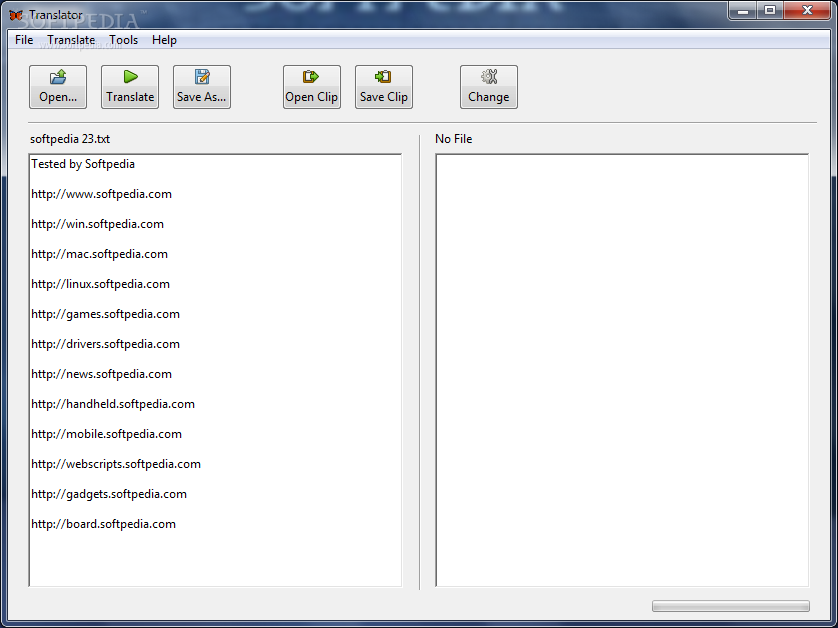Click the Open... folder toolbar button
838x628 pixels.
point(58,87)
